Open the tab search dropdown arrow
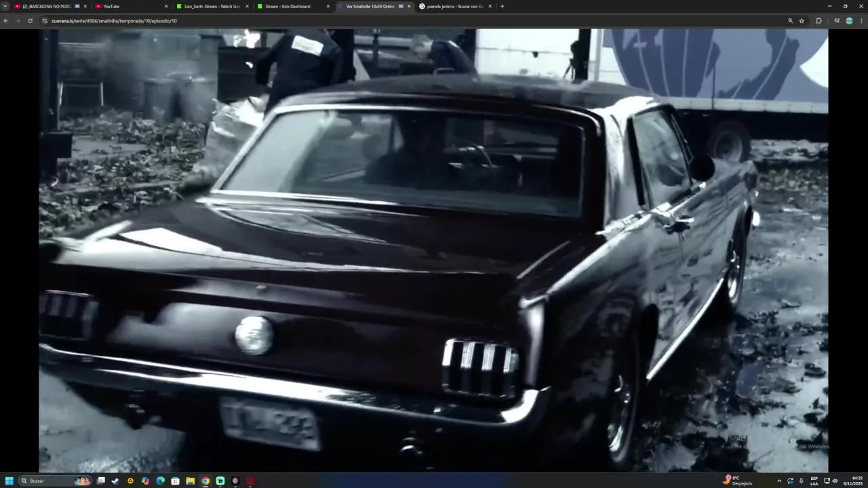Screen dimensions: 868x488 pos(5,6)
